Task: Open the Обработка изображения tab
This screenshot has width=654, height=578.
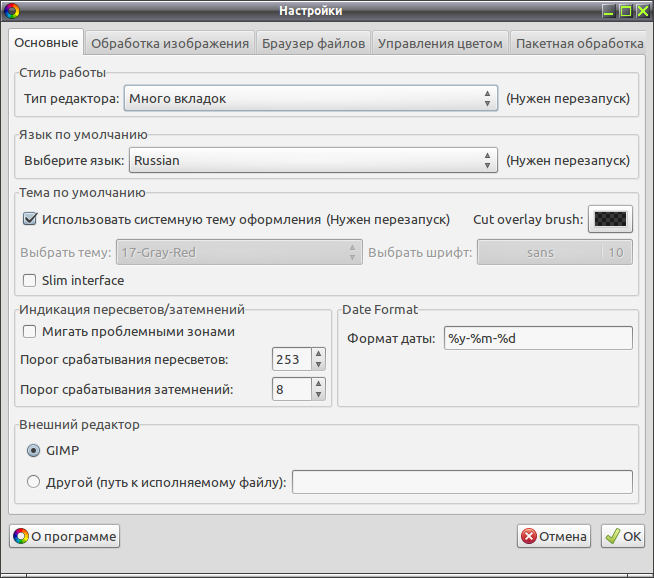Action: 170,43
